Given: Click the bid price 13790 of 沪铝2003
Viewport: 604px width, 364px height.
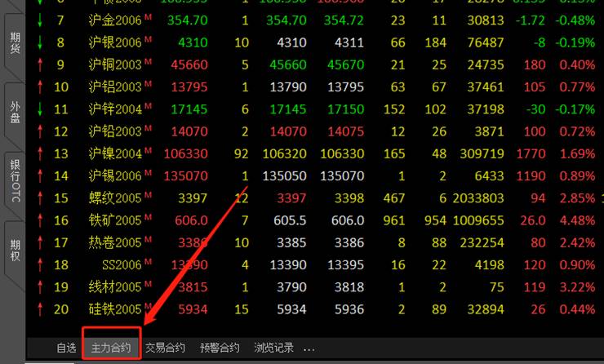Looking at the screenshot, I should point(288,87).
